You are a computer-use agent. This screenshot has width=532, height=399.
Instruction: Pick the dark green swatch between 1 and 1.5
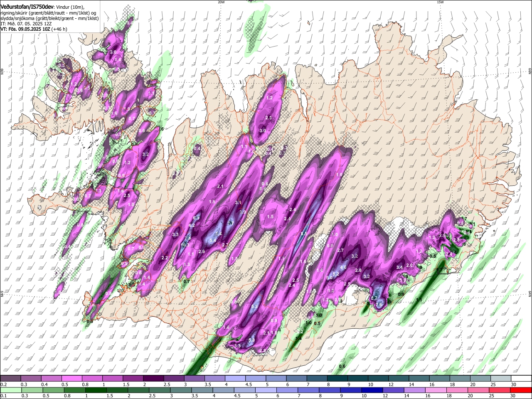[96, 390]
